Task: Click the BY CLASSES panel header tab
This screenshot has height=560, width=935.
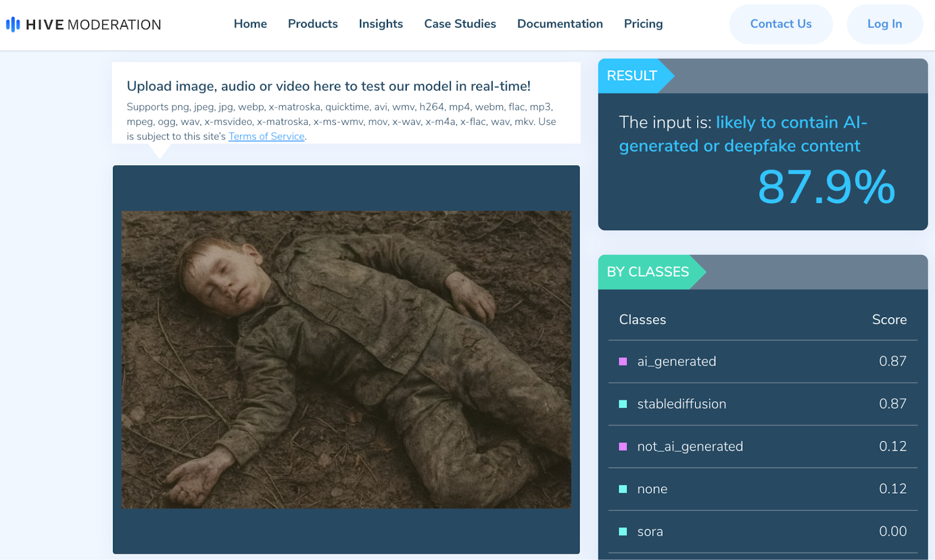Action: pyautogui.click(x=652, y=272)
